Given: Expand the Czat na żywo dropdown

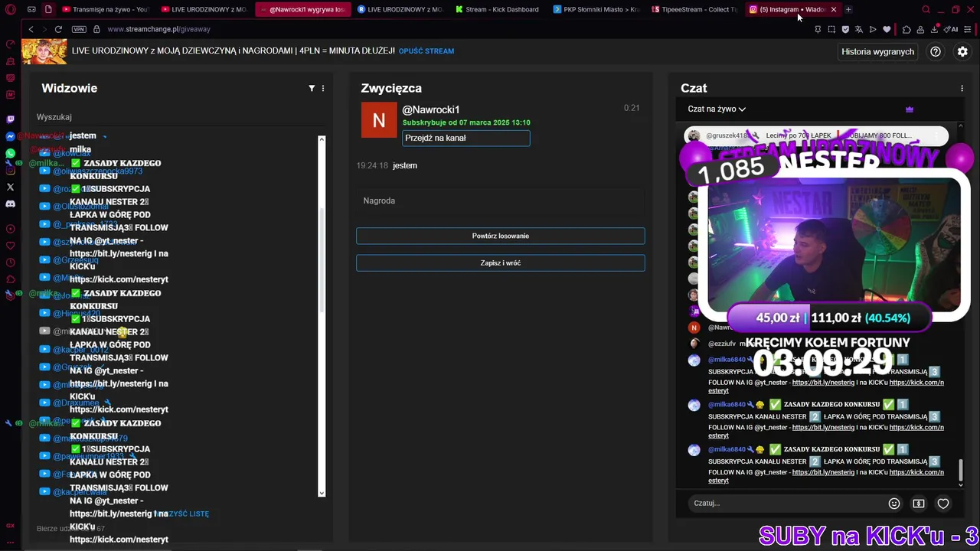Looking at the screenshot, I should click(717, 109).
